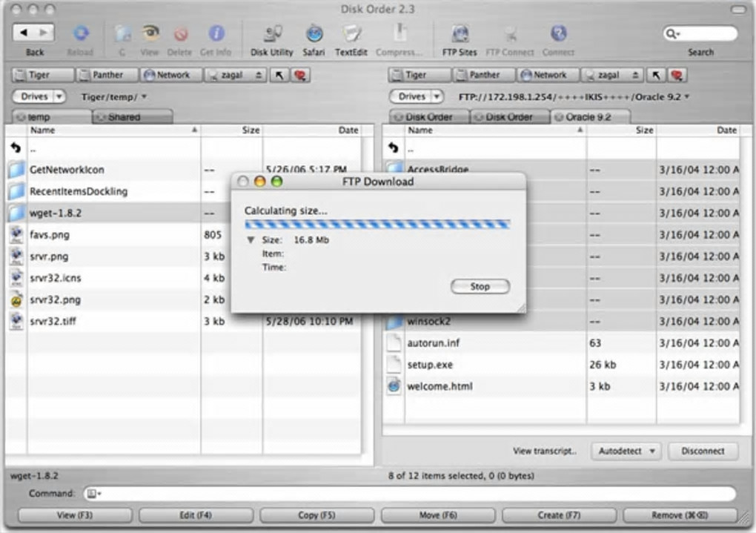Click into the Command input field
This screenshot has height=533, width=756.
[410, 494]
